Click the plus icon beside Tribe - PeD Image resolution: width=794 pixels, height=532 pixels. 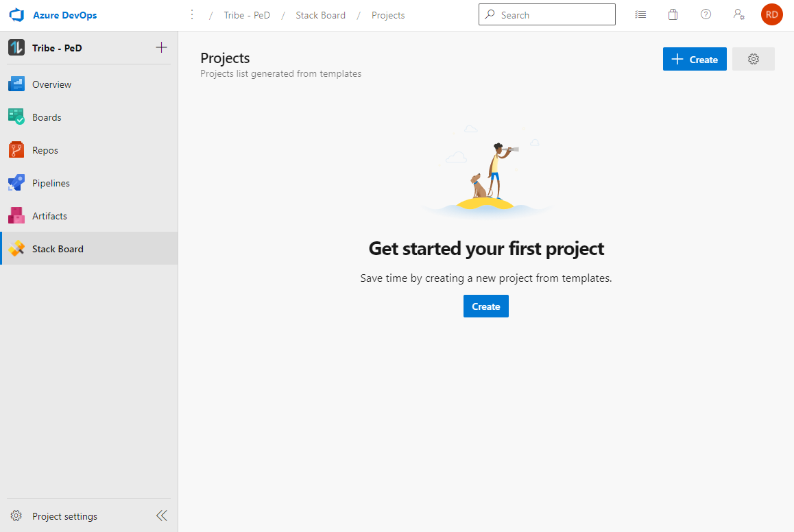point(161,47)
